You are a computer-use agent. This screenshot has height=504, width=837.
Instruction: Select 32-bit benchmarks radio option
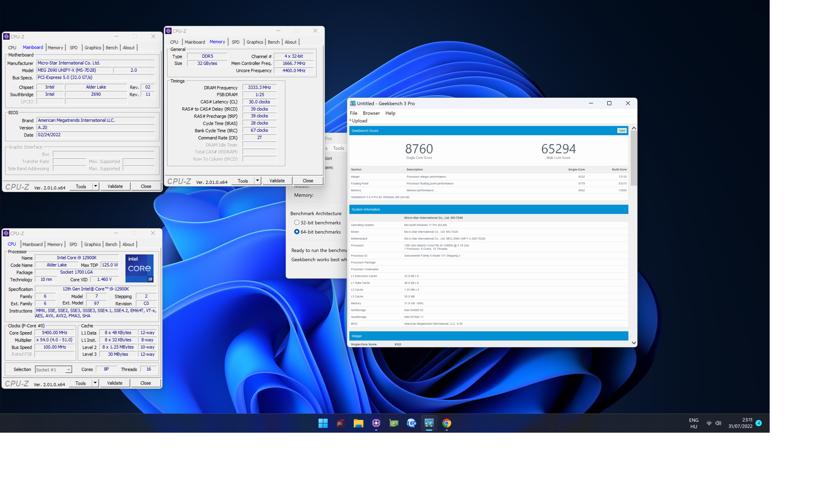tap(297, 223)
